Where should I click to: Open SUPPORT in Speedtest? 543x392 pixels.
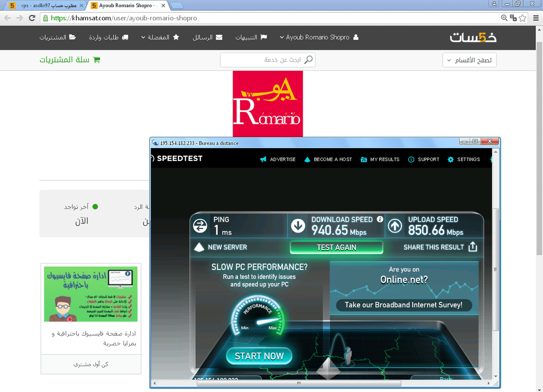tap(424, 159)
